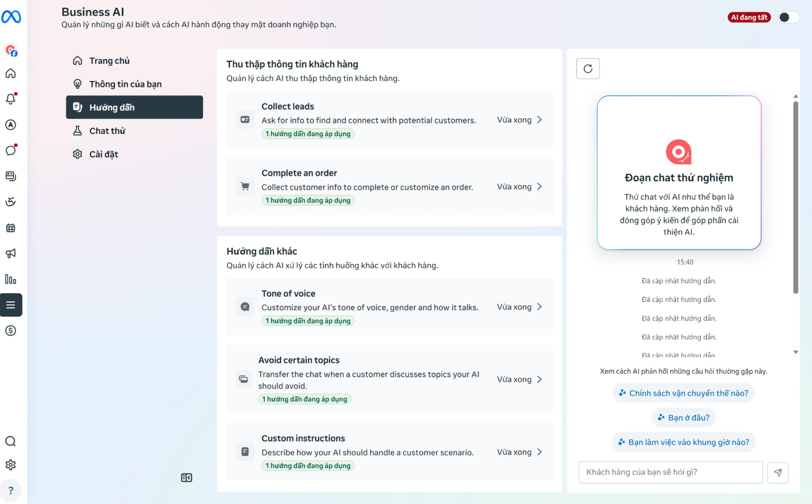
Task: Click the chat scrollbar up arrow
Action: click(796, 96)
